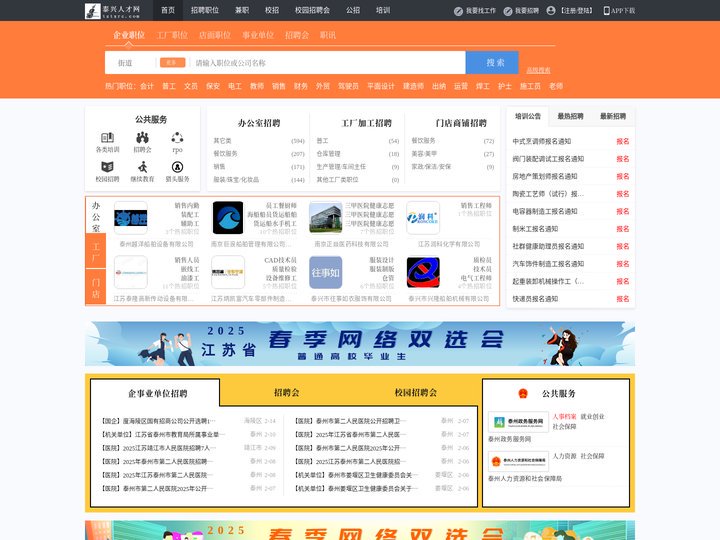Select the 店面职位 search tab

215,35
